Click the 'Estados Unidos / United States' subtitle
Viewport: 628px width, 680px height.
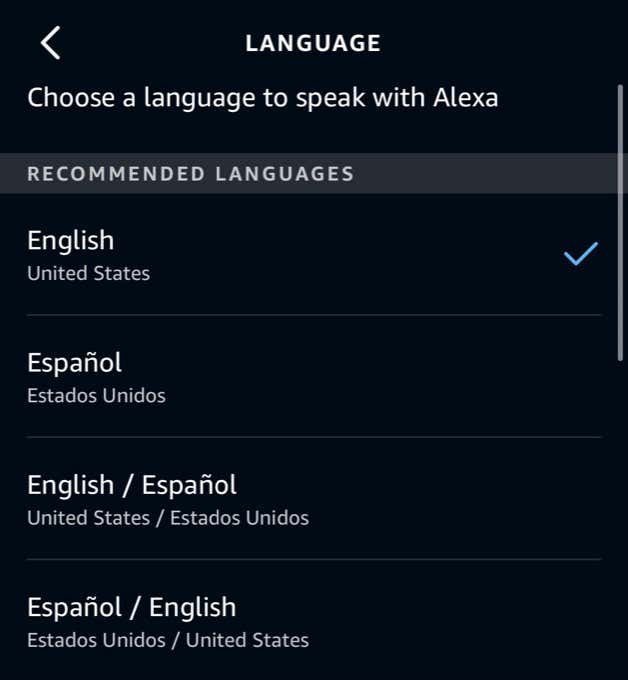(x=168, y=640)
